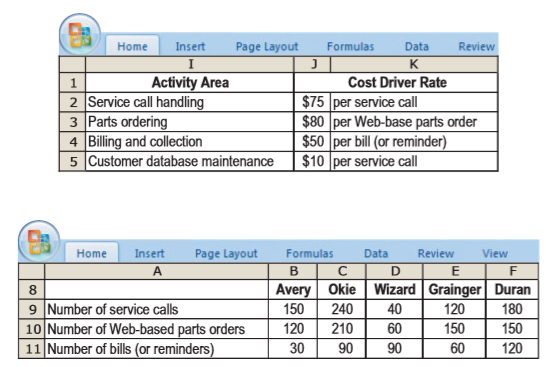Select the Billing and collection cell
The height and width of the screenshot is (367, 553).
190,142
